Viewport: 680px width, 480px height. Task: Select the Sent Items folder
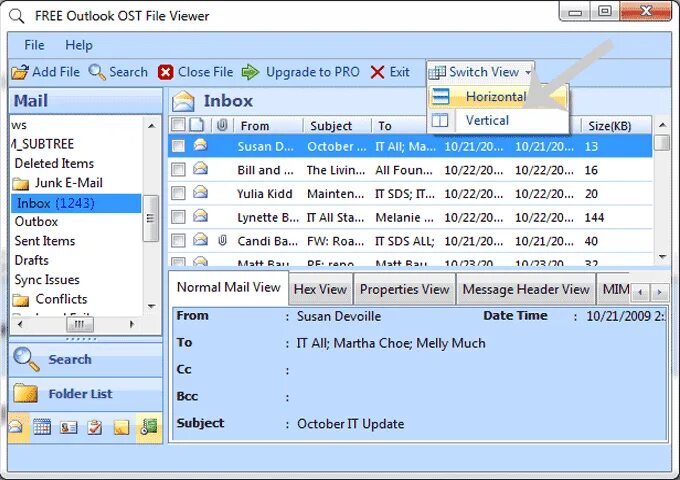[x=45, y=241]
